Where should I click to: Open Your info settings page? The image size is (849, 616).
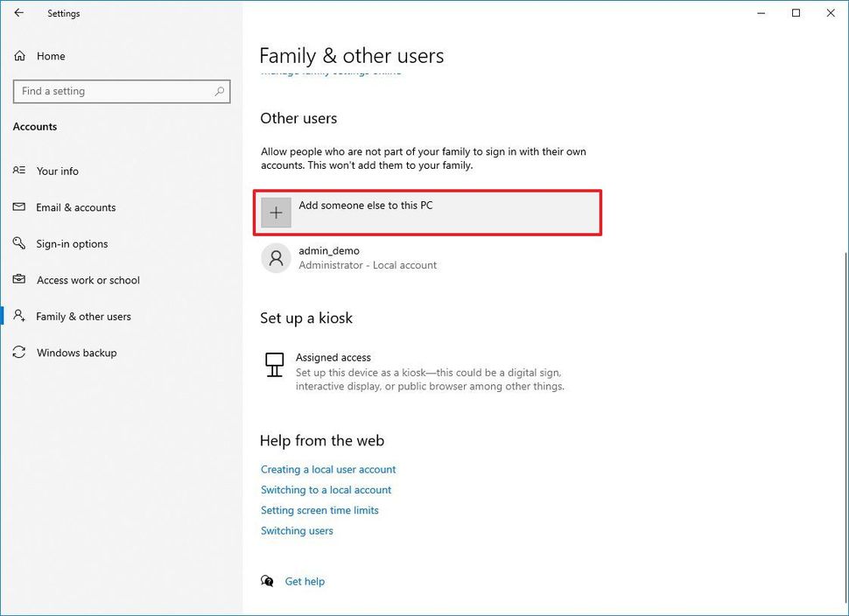(x=58, y=171)
